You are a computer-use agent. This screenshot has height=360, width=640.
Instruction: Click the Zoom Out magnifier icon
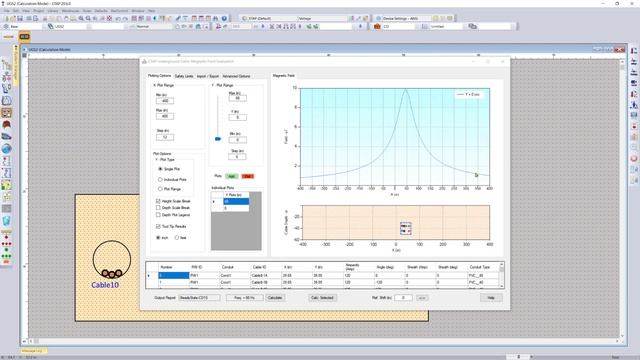click(88, 18)
